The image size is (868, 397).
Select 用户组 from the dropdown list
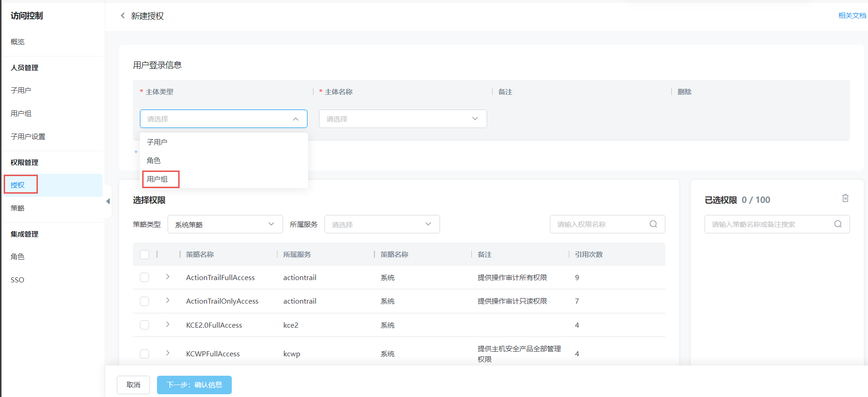coord(157,179)
